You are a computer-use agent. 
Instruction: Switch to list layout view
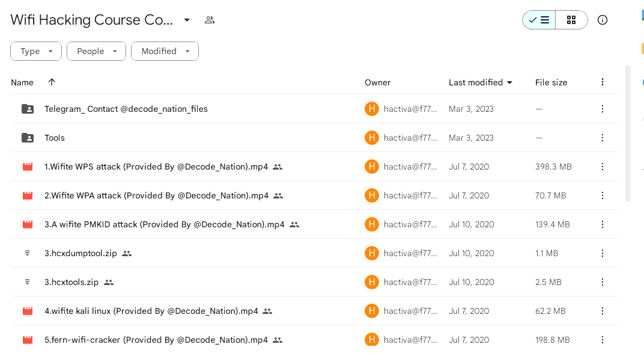[x=539, y=20]
